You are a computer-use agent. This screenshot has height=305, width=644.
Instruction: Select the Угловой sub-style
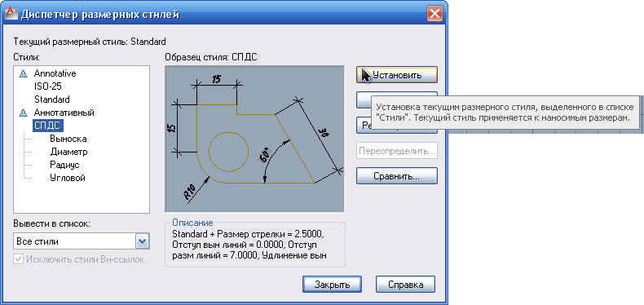point(68,178)
